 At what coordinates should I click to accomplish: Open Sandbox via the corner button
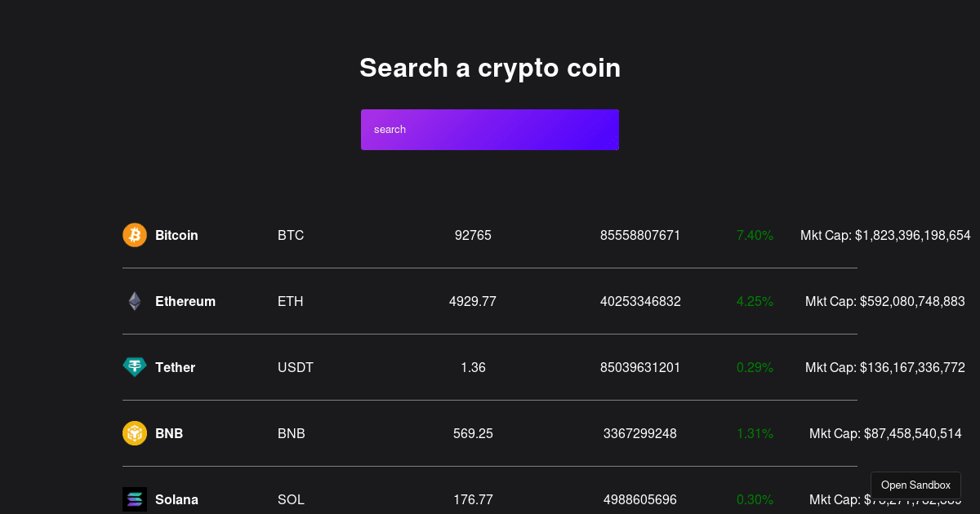tap(915, 485)
